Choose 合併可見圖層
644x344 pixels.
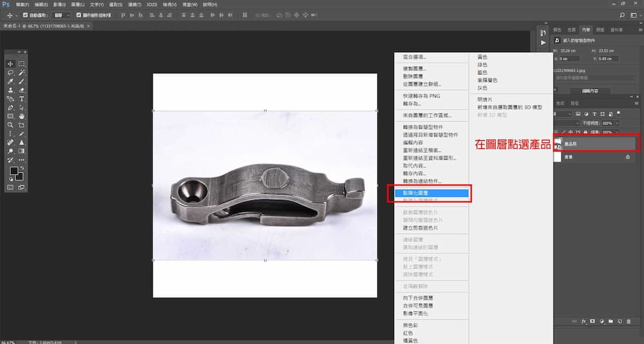pyautogui.click(x=418, y=305)
